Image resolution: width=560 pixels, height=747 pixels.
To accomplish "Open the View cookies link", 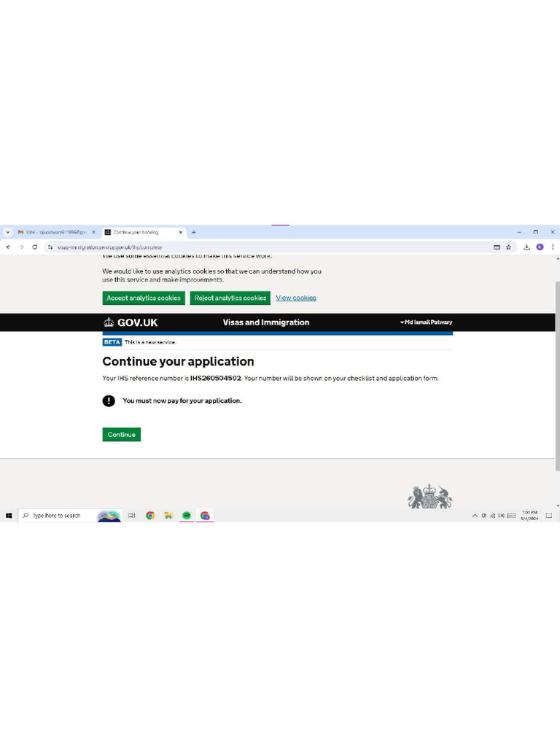I will click(x=296, y=298).
